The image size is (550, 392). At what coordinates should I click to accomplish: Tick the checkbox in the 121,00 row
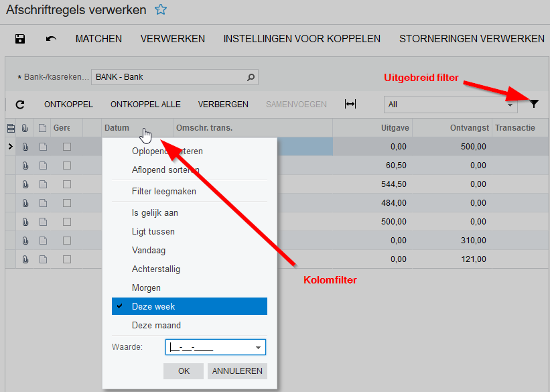66,259
